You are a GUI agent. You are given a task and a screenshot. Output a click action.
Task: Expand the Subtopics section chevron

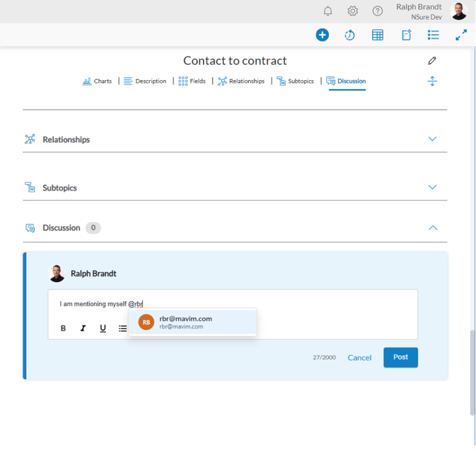click(432, 187)
